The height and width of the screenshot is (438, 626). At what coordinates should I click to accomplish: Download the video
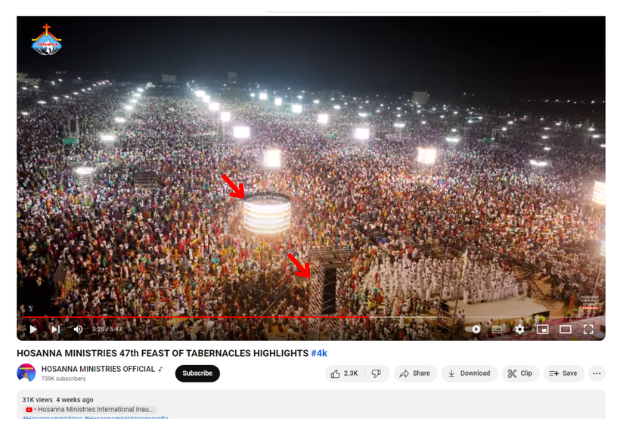tap(469, 373)
